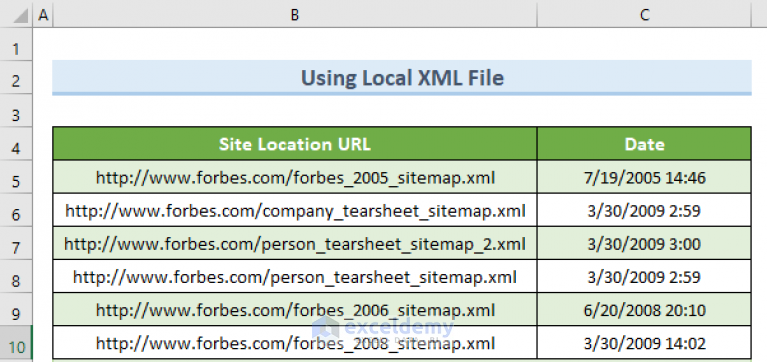The width and height of the screenshot is (767, 362).
Task: Click the date cell 3/30/2009 3:00
Action: tap(644, 244)
